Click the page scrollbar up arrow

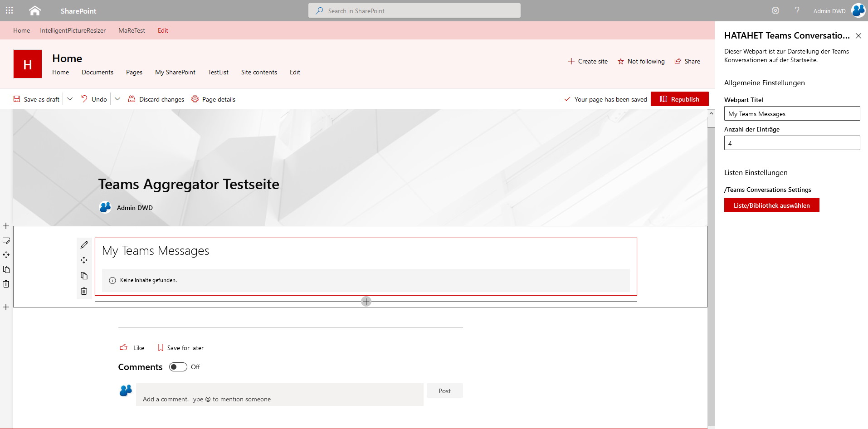(x=711, y=113)
